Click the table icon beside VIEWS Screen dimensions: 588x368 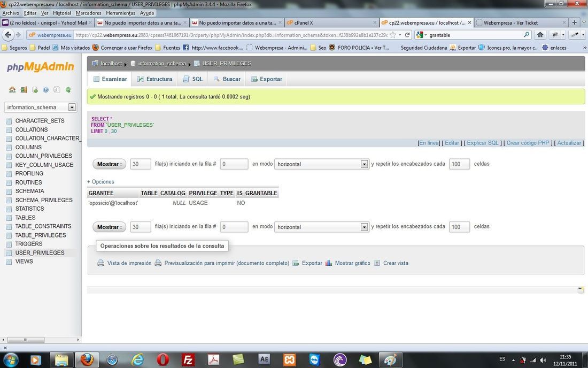tap(9, 262)
